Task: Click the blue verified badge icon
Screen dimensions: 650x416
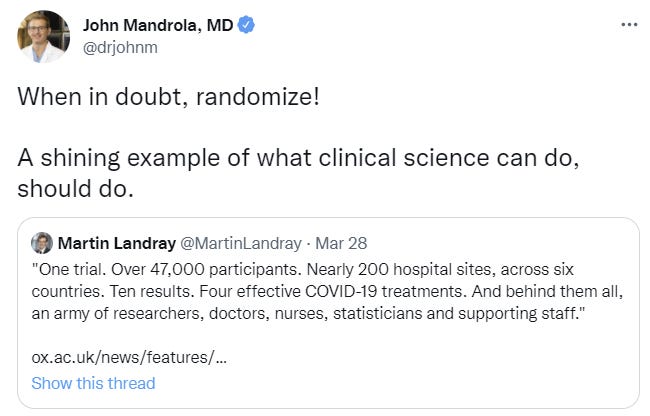Action: coord(246,25)
